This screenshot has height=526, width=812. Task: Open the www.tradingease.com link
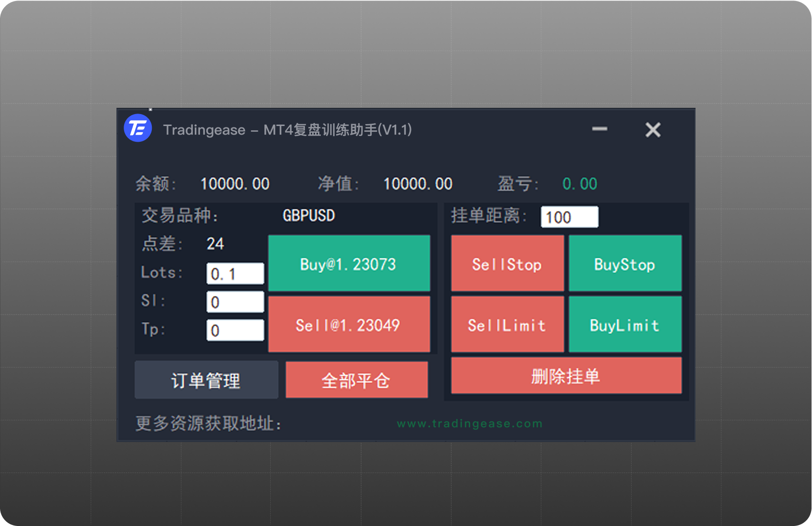pyautogui.click(x=469, y=423)
